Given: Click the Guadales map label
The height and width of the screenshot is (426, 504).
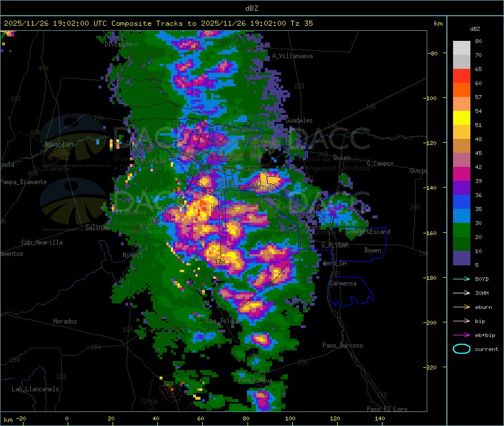Looking at the screenshot, I should (299, 120).
